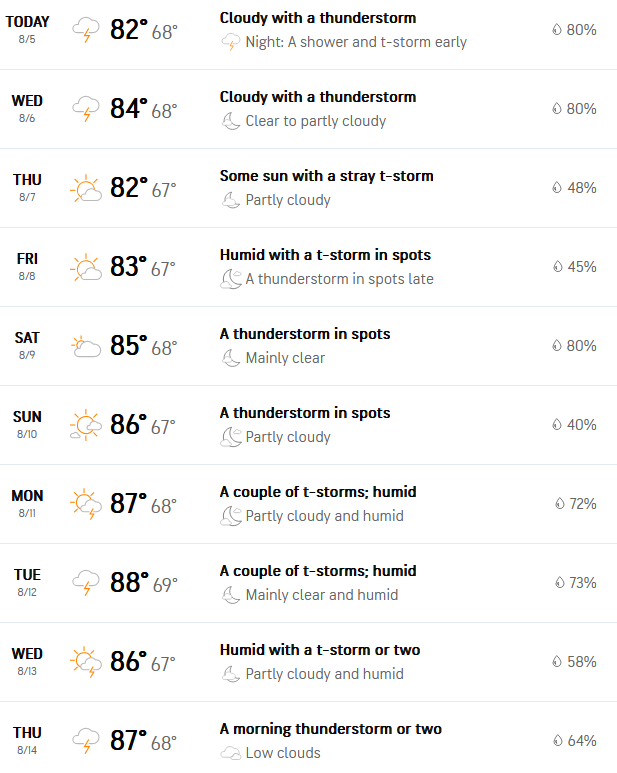This screenshot has width=617, height=773.
Task: Open 'Humid with a t-storm or two' day details
Action: (320, 650)
